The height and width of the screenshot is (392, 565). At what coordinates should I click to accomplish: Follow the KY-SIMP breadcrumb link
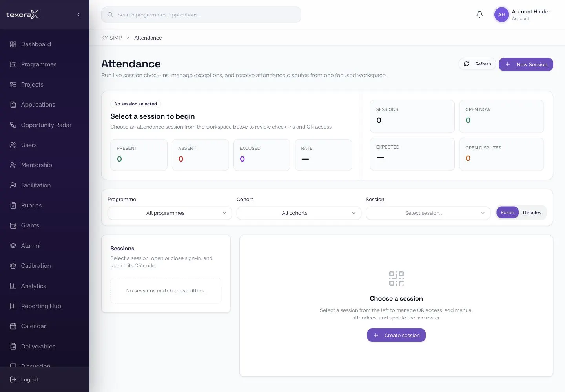(111, 38)
